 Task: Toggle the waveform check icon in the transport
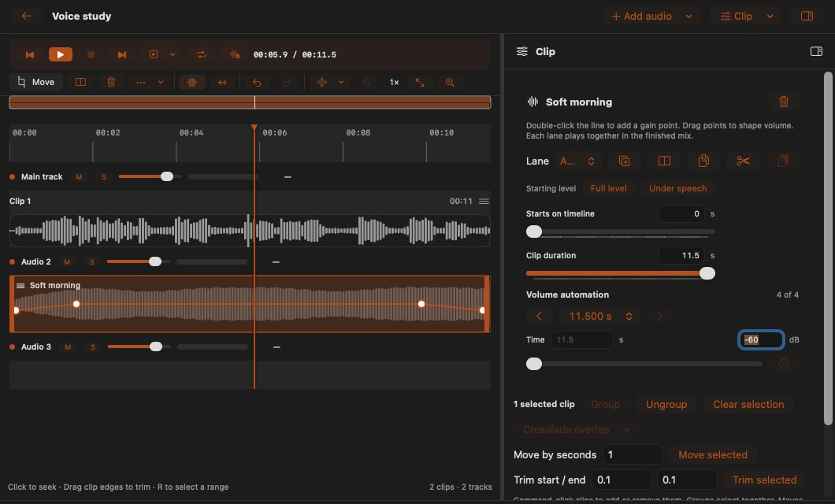click(235, 54)
